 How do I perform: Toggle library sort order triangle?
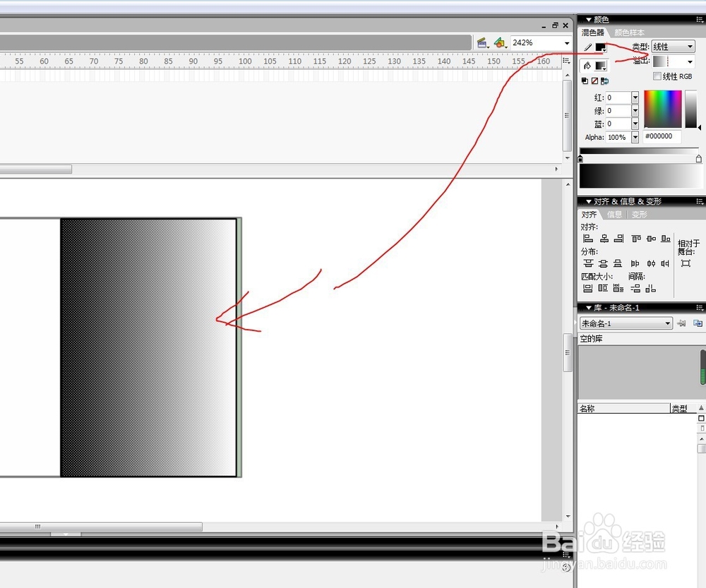tap(701, 408)
